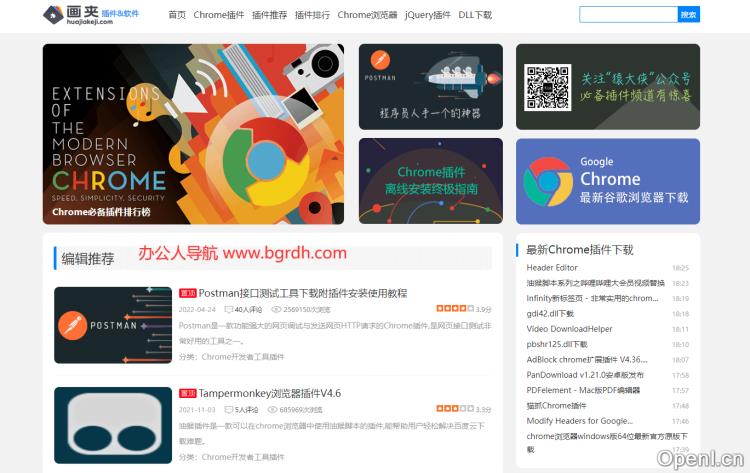Open the 首页 navigation item
The image size is (750, 473).
(177, 15)
